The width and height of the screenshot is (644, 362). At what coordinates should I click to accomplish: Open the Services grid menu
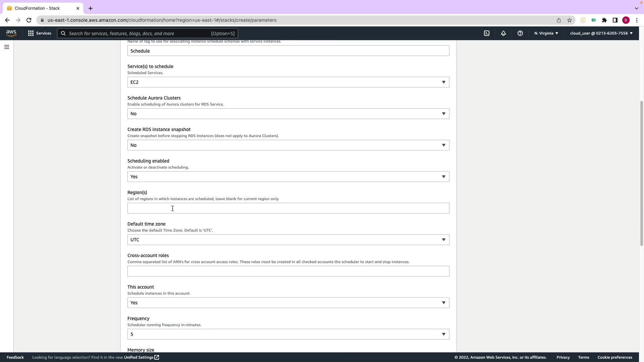[x=40, y=33]
